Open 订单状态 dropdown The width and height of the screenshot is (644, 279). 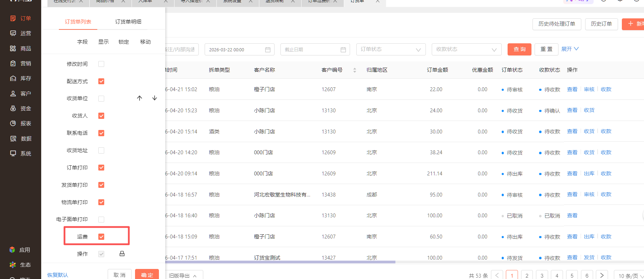(x=391, y=49)
